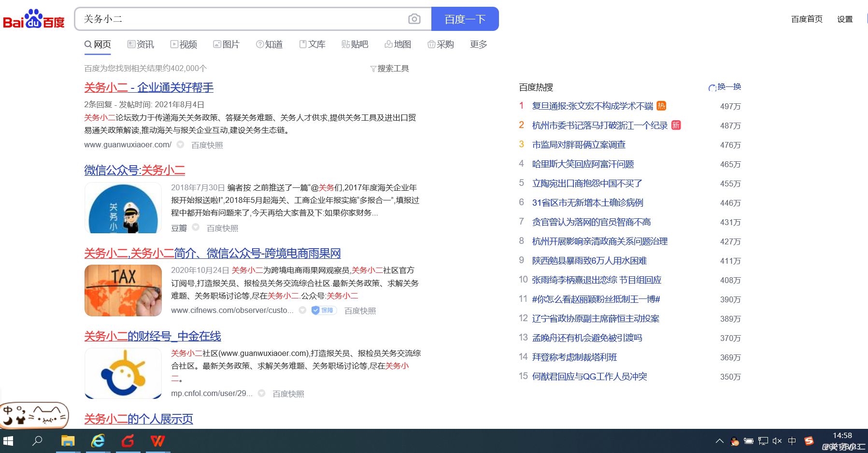Viewport: 868px width, 453px height.
Task: Click the Sogou input method tray icon
Action: click(x=809, y=441)
